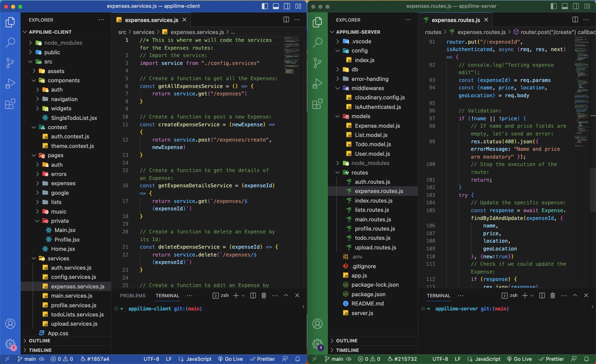Split terminal in client panel
This screenshot has width=596, height=364.
(253, 296)
